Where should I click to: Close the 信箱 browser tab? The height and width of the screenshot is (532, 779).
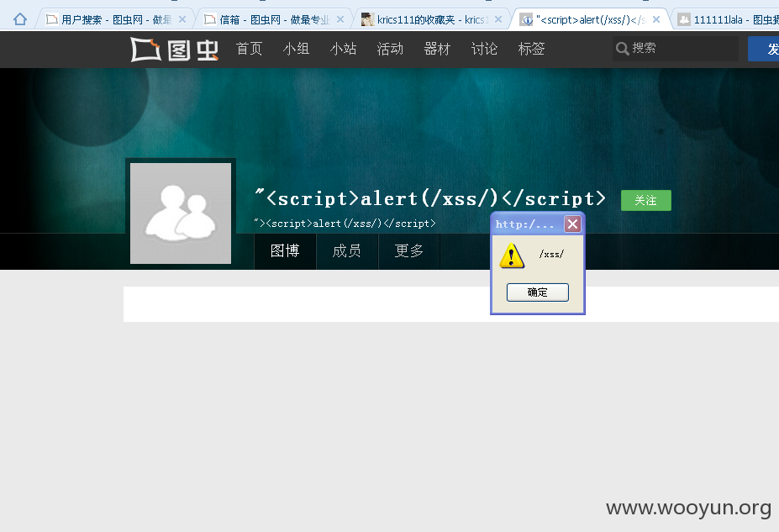click(x=340, y=19)
